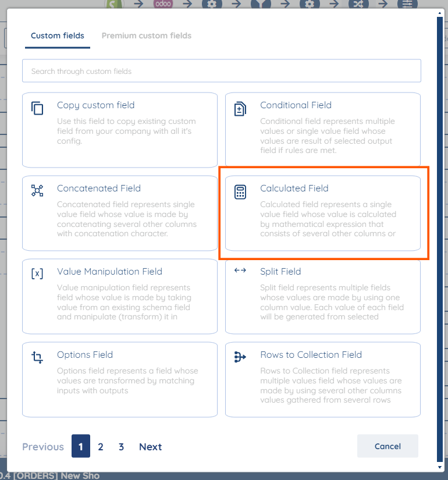The image size is (448, 480).
Task: Go to page 2 of custom fields
Action: pyautogui.click(x=101, y=447)
